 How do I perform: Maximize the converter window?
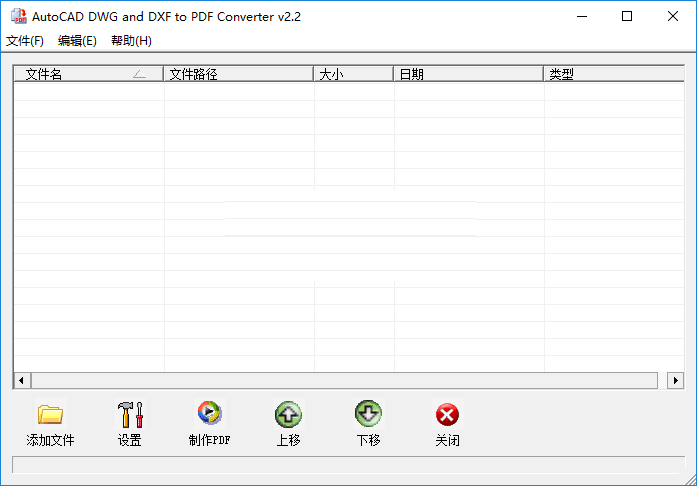[x=627, y=16]
